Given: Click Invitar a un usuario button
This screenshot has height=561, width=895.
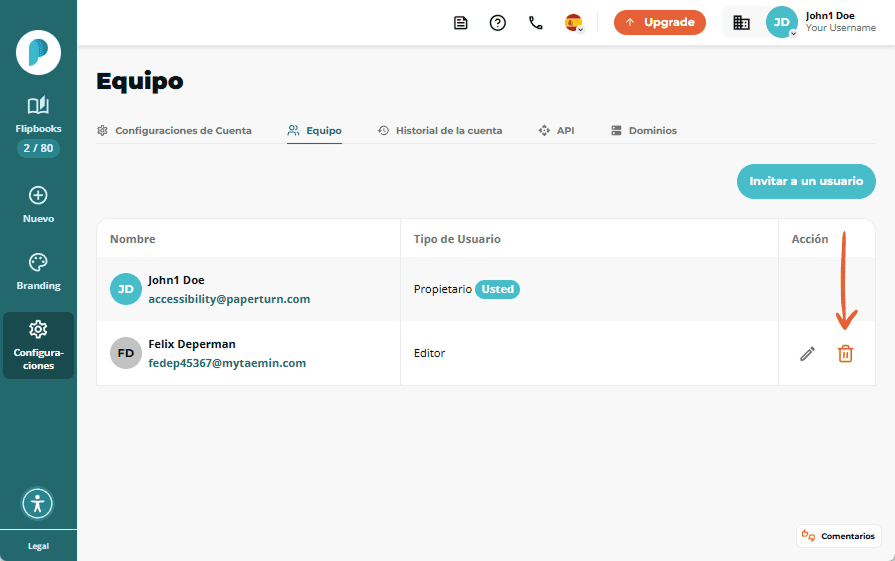Looking at the screenshot, I should coord(806,181).
